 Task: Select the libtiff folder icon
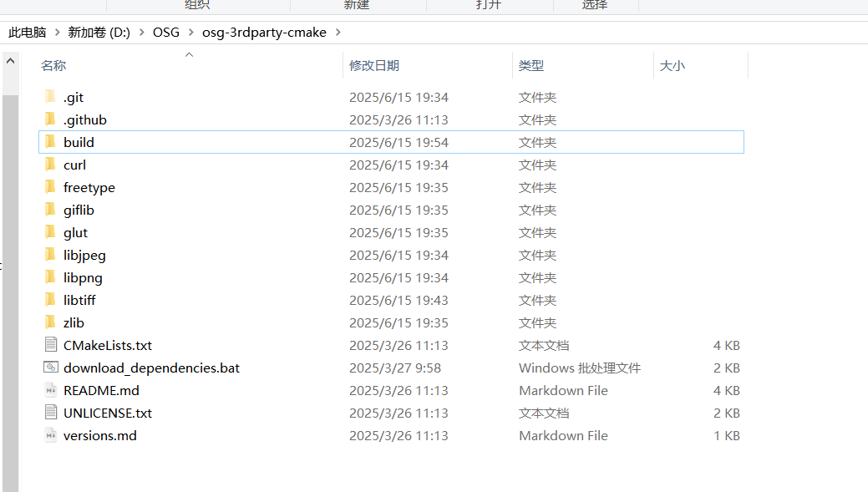tap(51, 300)
